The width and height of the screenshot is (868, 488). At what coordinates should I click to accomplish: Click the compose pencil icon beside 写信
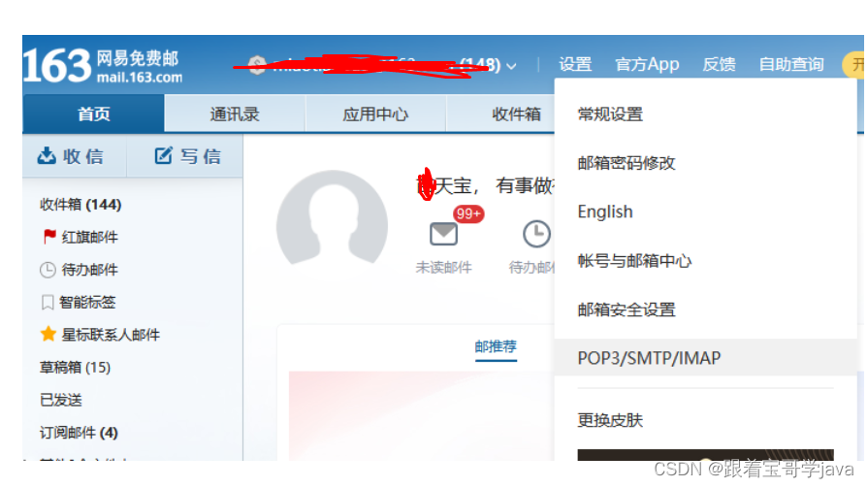pyautogui.click(x=163, y=155)
